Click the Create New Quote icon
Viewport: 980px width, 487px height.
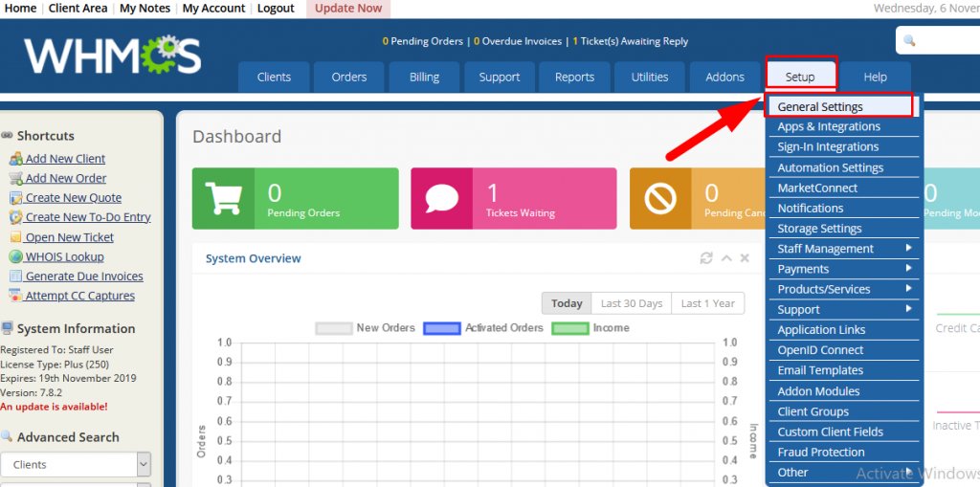[x=15, y=198]
